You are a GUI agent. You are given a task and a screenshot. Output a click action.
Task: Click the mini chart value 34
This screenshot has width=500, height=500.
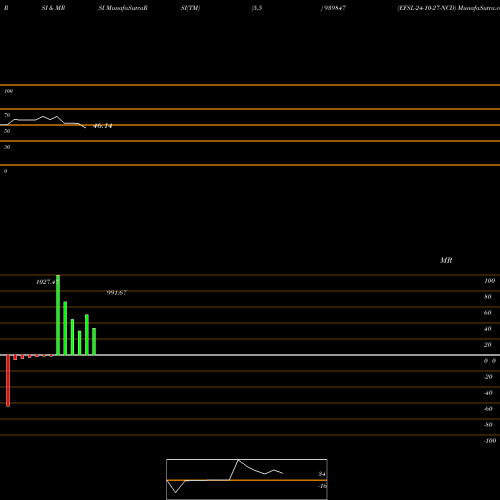click(x=322, y=474)
